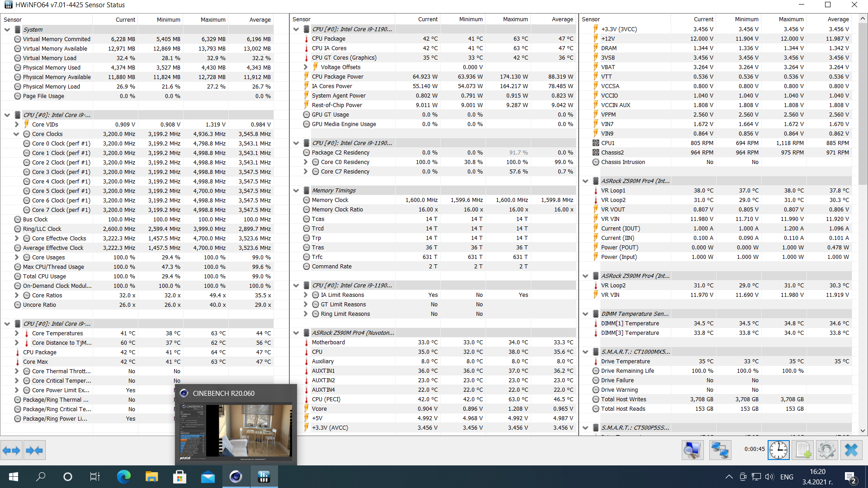Click the Sensor column header in left panel

47,19
